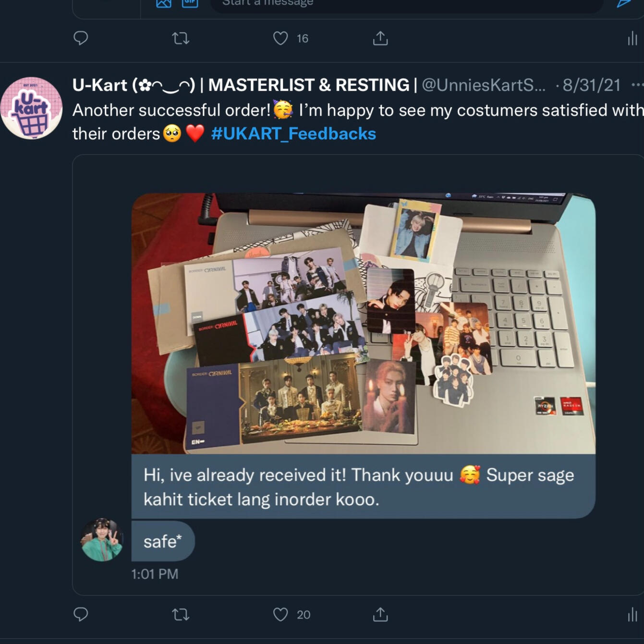Open the GIF picker in message bar

tap(190, 3)
